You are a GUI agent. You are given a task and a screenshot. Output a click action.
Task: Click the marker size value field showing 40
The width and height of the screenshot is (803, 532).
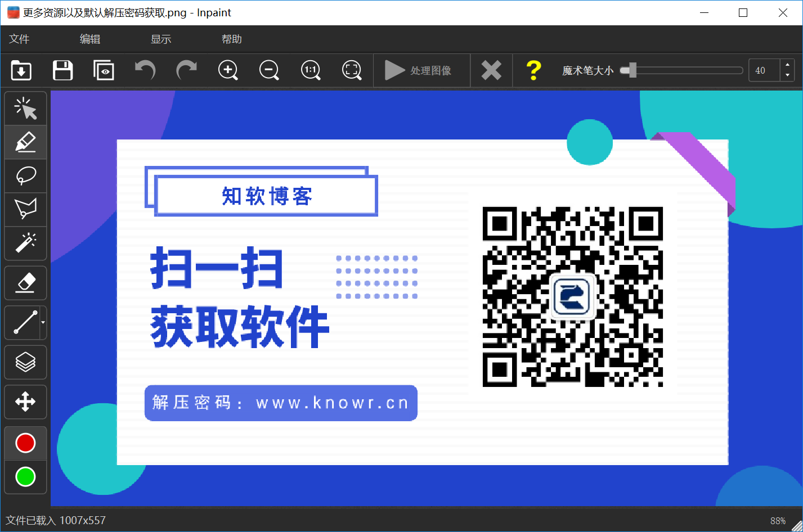(x=764, y=70)
